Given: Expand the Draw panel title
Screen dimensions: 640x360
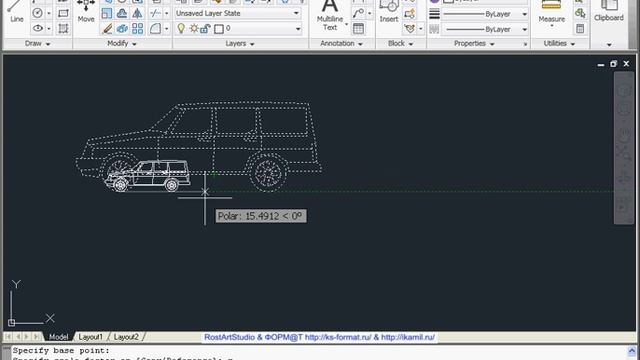Looking at the screenshot, I should (x=38, y=43).
